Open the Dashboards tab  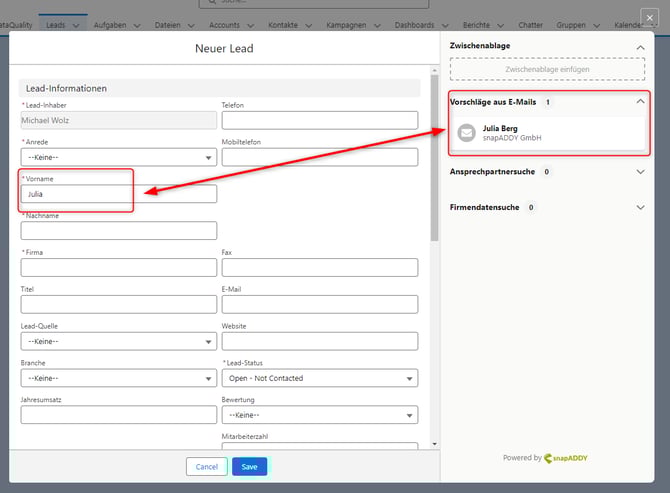point(414,23)
